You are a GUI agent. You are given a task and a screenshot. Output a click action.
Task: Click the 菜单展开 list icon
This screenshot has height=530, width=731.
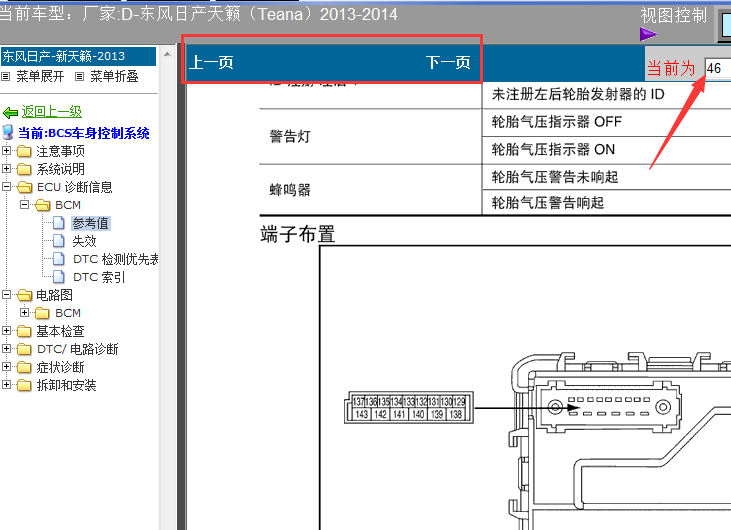(x=6, y=76)
